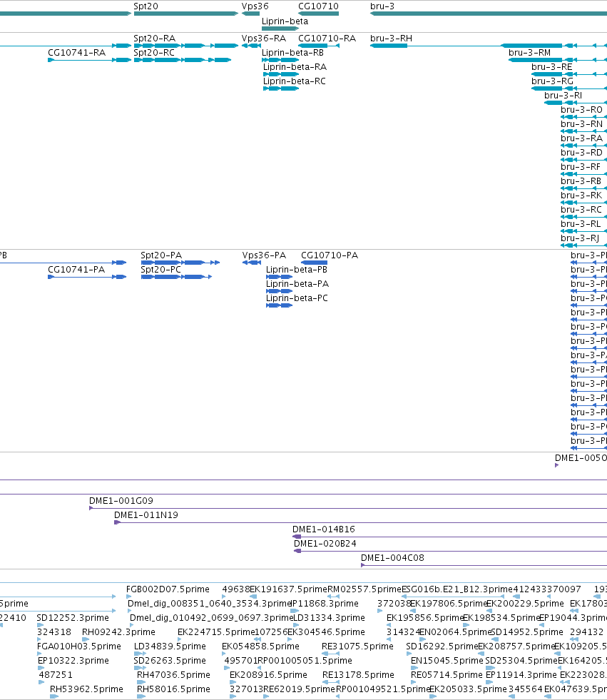
Task: Select the bru-3 gene name label
Action: 382,6
